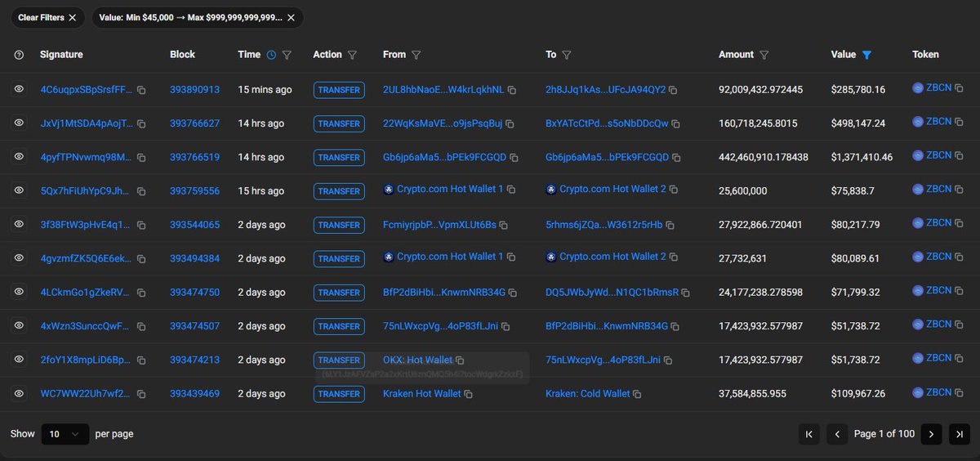Screen dimensions: 980x461
Task: Remove the Value Min $45,000 filter chip
Action: click(x=292, y=17)
